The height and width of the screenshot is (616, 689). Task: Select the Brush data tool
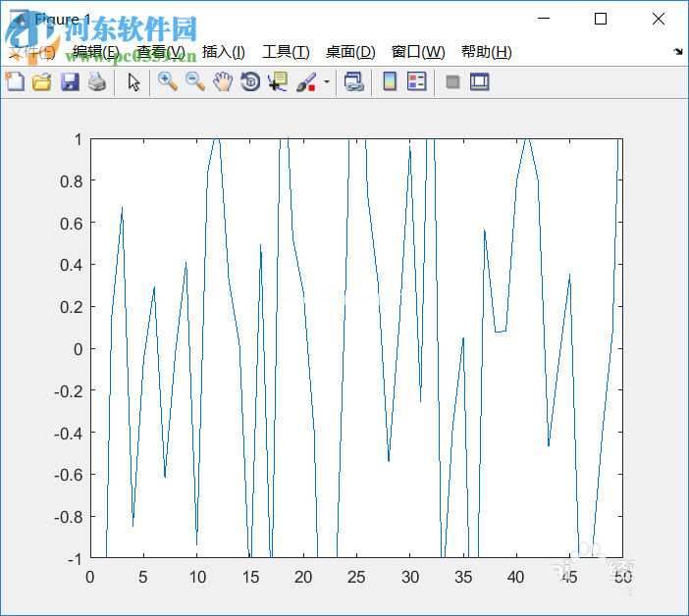tap(305, 82)
